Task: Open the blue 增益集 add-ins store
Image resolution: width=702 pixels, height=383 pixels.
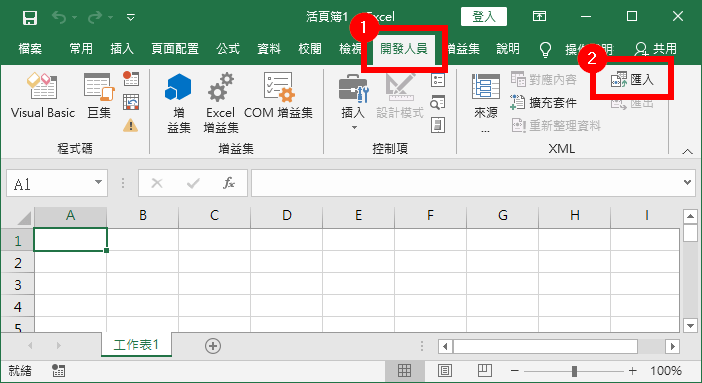Action: coord(179,103)
